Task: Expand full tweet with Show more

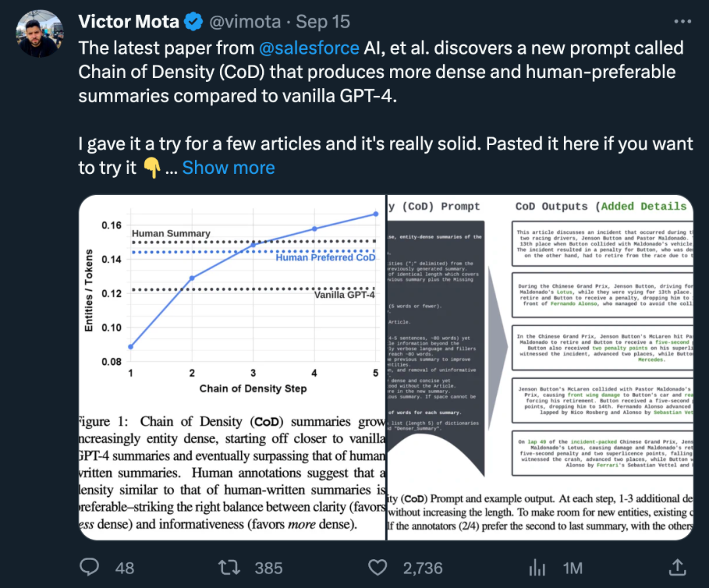Action: pos(228,167)
